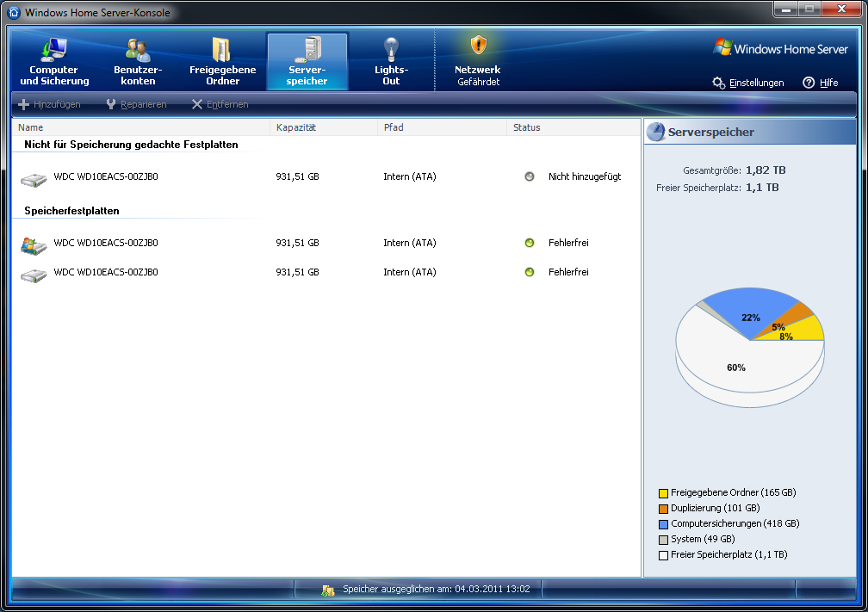Click the Speicher ausgeglichen am status text
The image size is (868, 612).
tap(437, 589)
